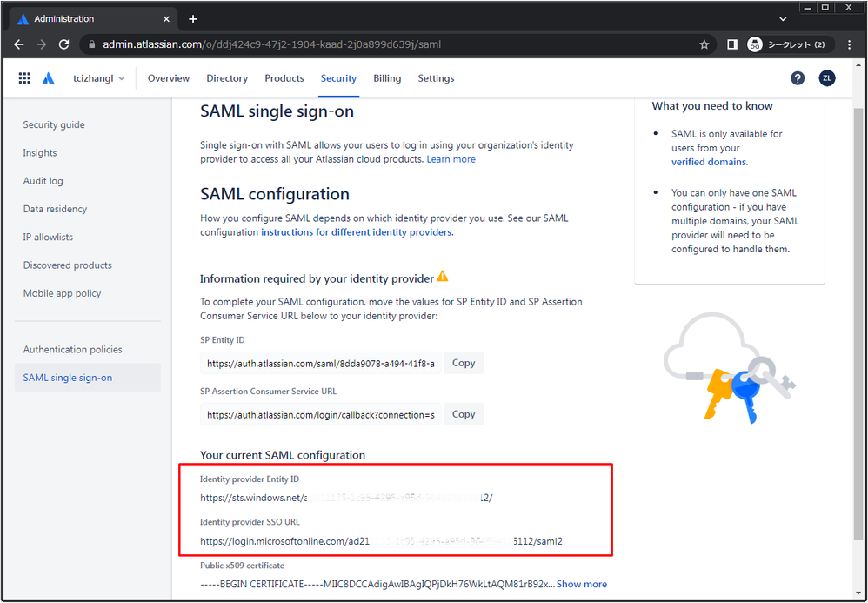Expand certificate with Show more
868x603 pixels.
point(582,584)
